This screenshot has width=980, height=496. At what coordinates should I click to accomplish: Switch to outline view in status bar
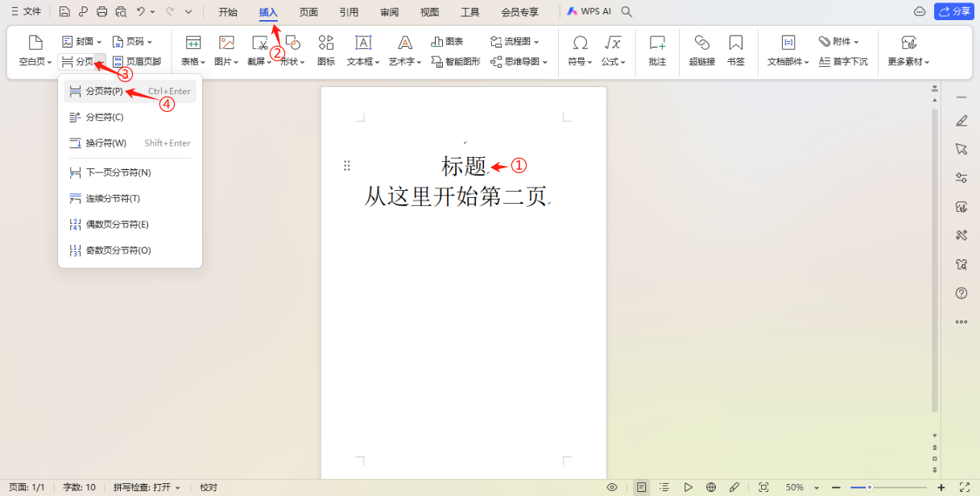[x=664, y=487]
